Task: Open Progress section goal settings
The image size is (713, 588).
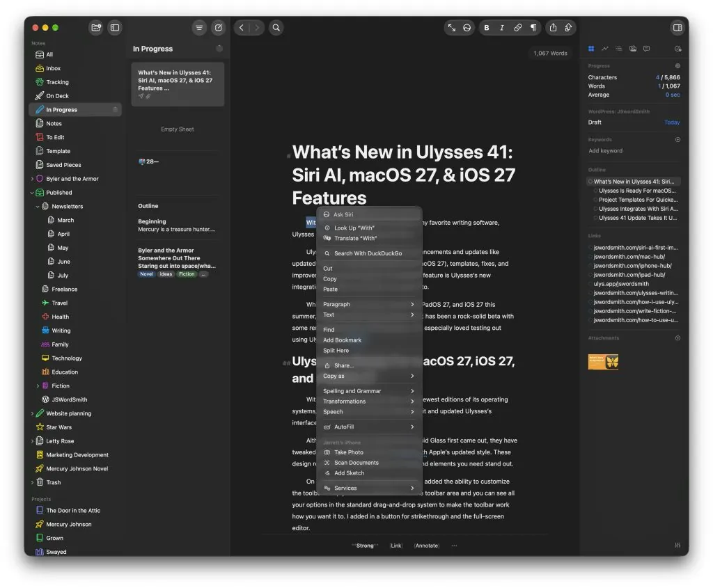Action: coord(677,66)
